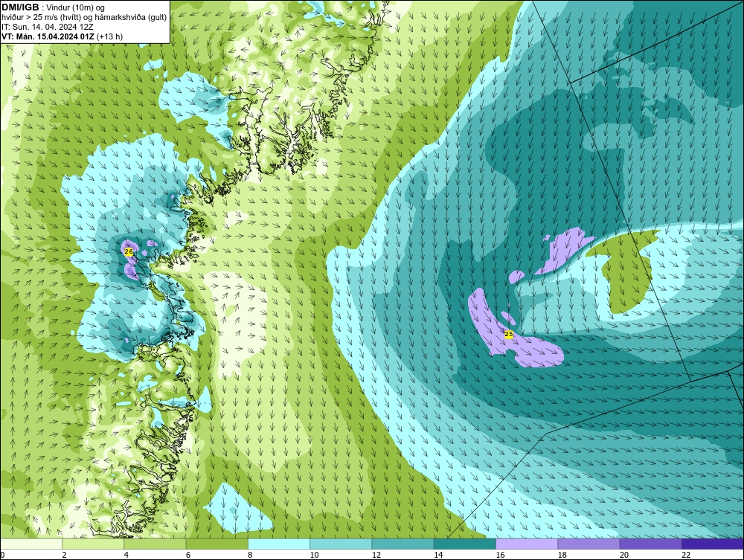Click the legend scale number 0
This screenshot has height=560, width=744.
click(2, 556)
